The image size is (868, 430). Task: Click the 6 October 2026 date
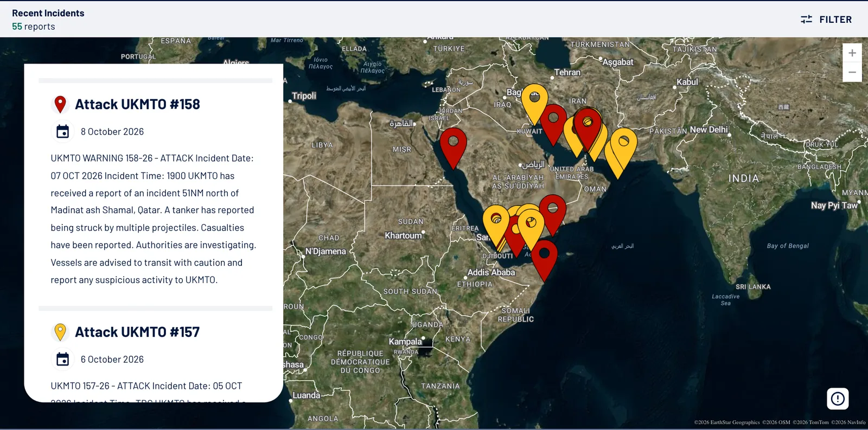[112, 360]
